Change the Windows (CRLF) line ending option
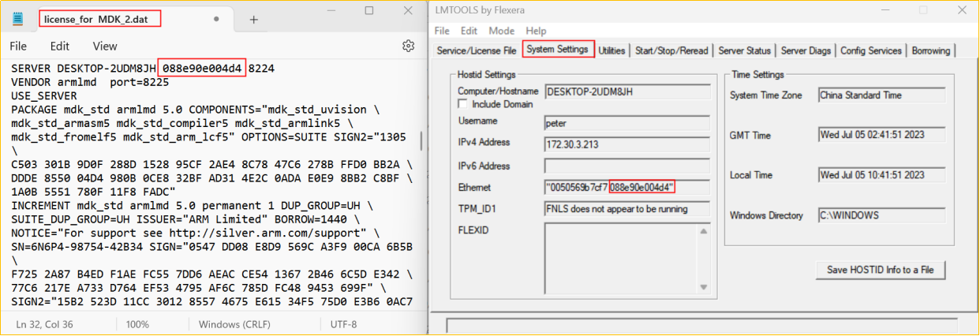The image size is (980, 336). (x=234, y=324)
